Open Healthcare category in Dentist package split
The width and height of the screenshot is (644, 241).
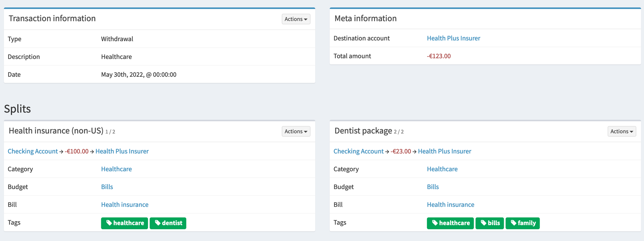tap(442, 169)
